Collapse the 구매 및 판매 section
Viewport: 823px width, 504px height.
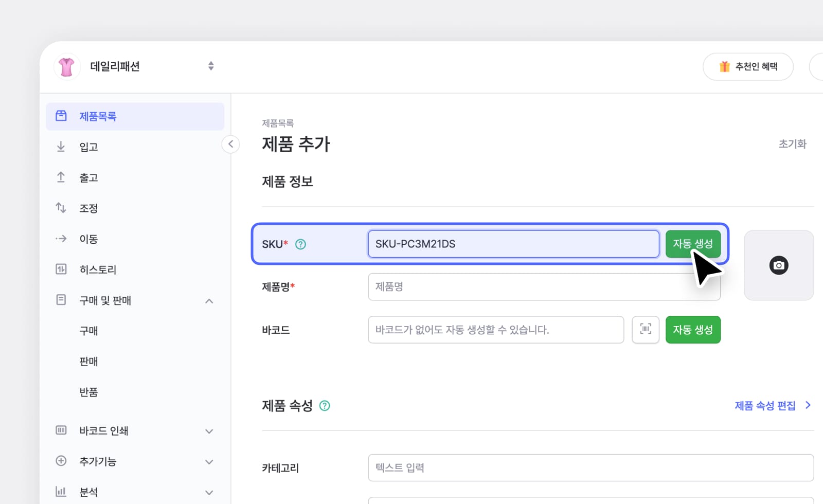click(209, 300)
